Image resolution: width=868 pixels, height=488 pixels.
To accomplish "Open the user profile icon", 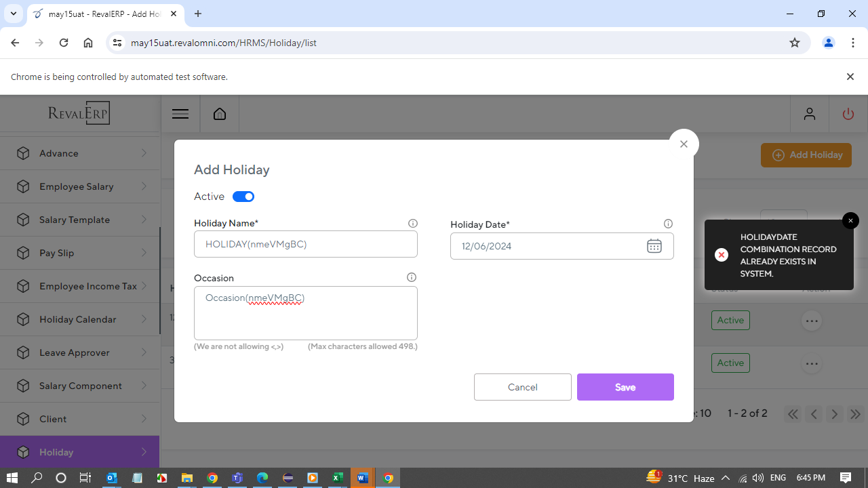I will pos(809,114).
